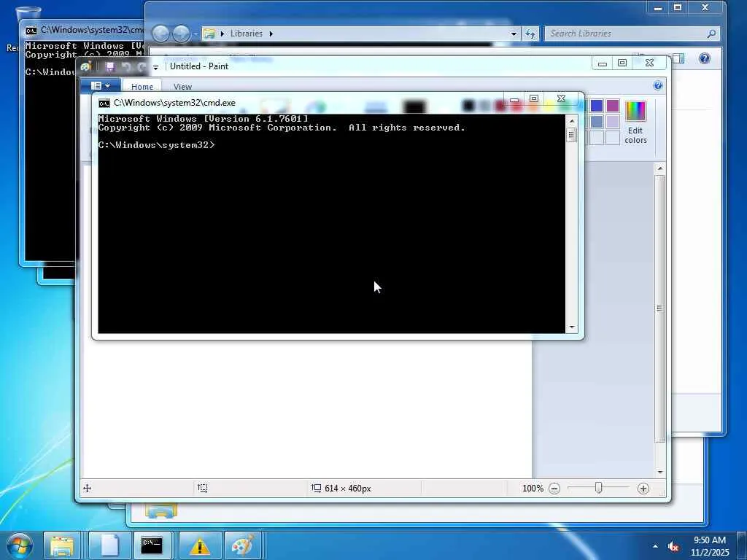
Task: Click the 9:50 AM clock on the taskbar
Action: point(710,540)
